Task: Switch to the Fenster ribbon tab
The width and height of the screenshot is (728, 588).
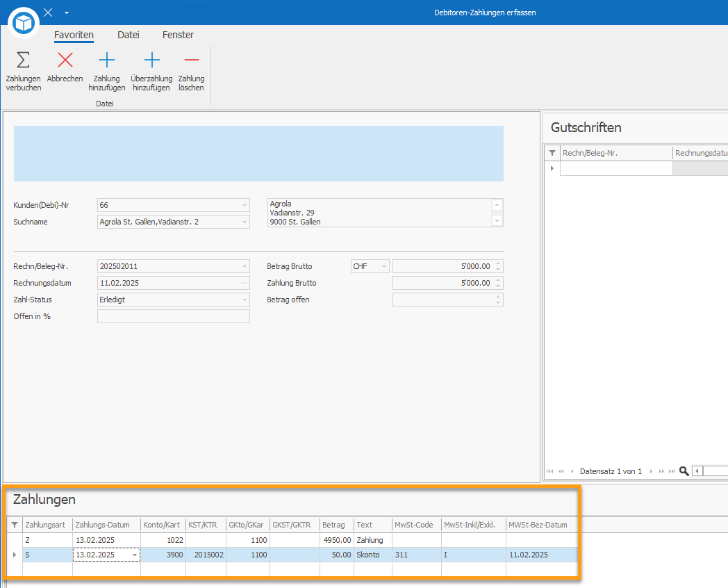Action: 178,35
